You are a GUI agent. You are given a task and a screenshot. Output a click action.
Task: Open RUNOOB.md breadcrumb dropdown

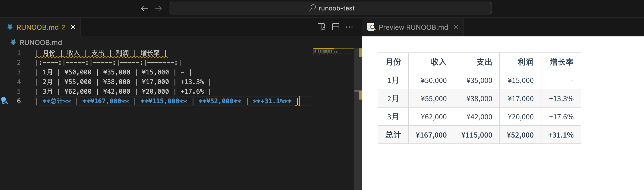[x=41, y=42]
